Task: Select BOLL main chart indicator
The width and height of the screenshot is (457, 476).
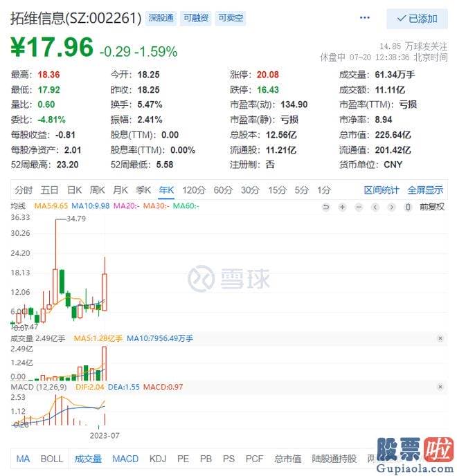Action: point(52,459)
